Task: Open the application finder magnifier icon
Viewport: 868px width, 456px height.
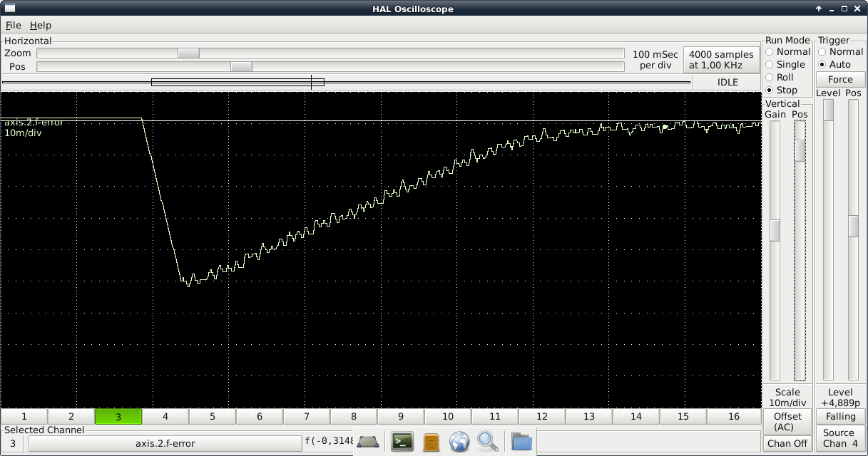Action: 488,442
